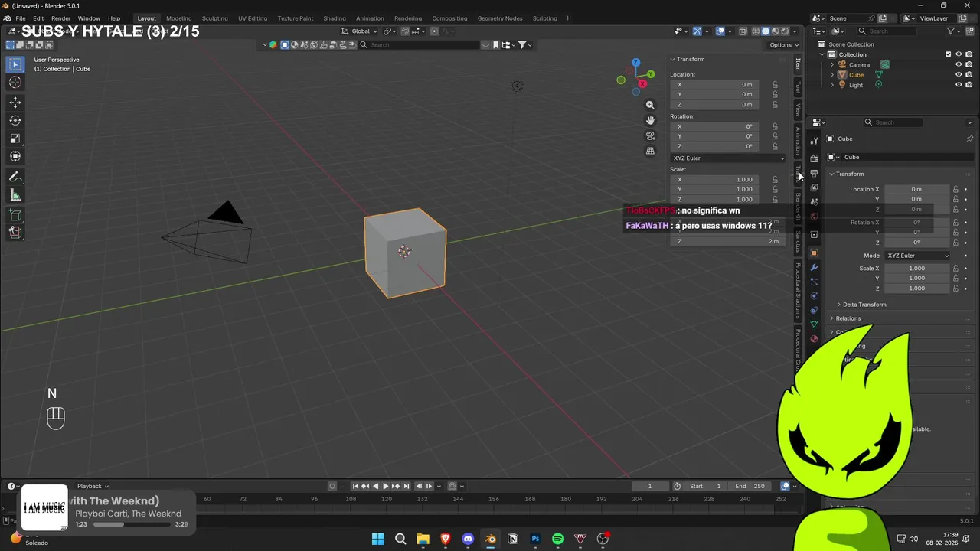Viewport: 980px width, 551px height.
Task: Open Object properties orange square tab
Action: (814, 253)
